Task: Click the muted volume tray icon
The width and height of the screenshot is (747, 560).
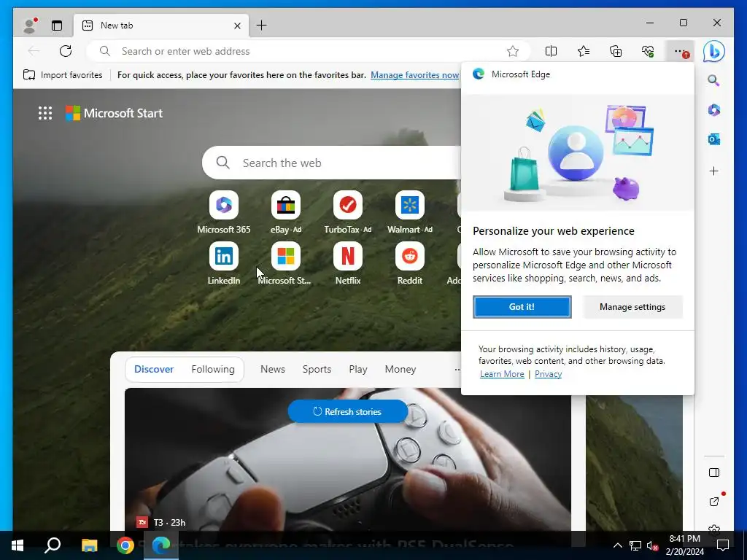Action: (652, 545)
